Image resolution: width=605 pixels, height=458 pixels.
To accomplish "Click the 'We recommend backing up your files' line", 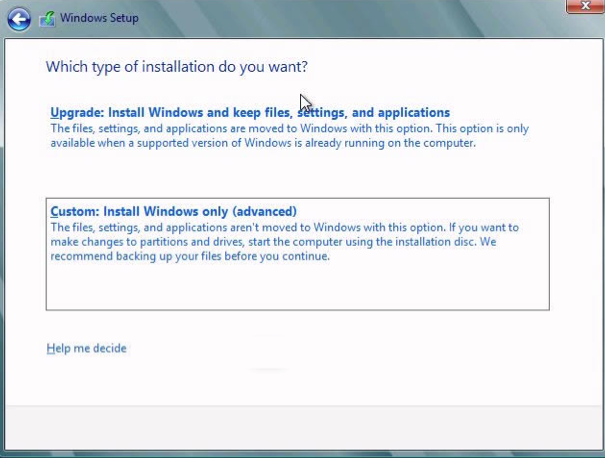I will pos(190,256).
